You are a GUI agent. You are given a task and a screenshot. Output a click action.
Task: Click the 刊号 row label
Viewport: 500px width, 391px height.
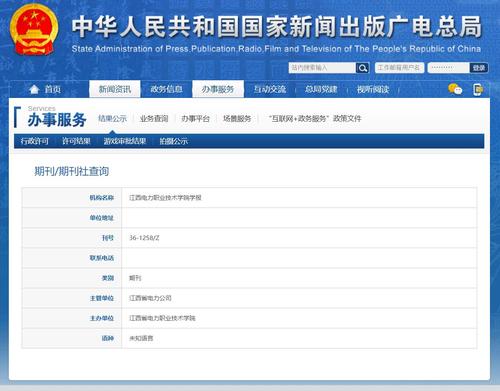coord(108,238)
